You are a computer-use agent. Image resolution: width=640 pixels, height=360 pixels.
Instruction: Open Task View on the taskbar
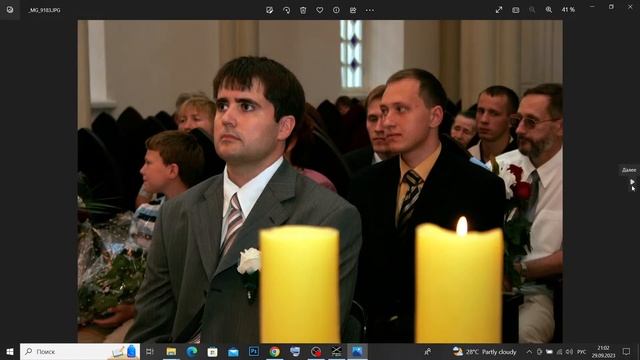pos(149,351)
